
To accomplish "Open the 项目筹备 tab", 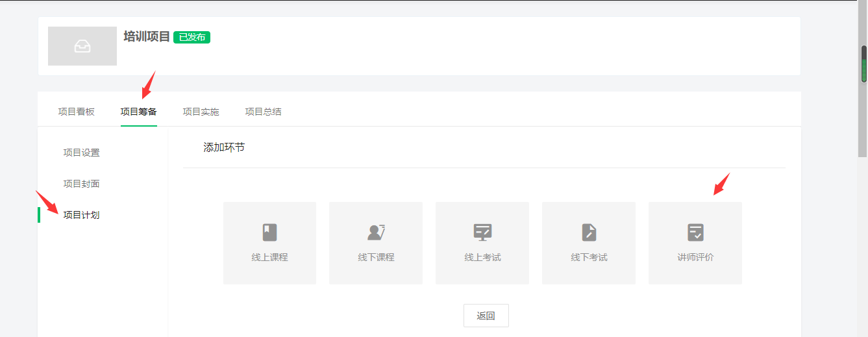I will coord(138,112).
